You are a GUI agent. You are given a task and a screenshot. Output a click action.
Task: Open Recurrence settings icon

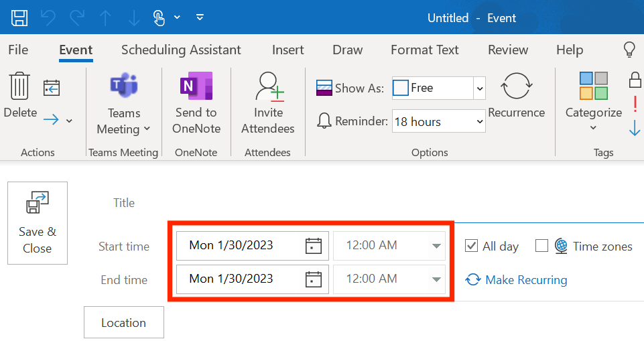tap(516, 86)
